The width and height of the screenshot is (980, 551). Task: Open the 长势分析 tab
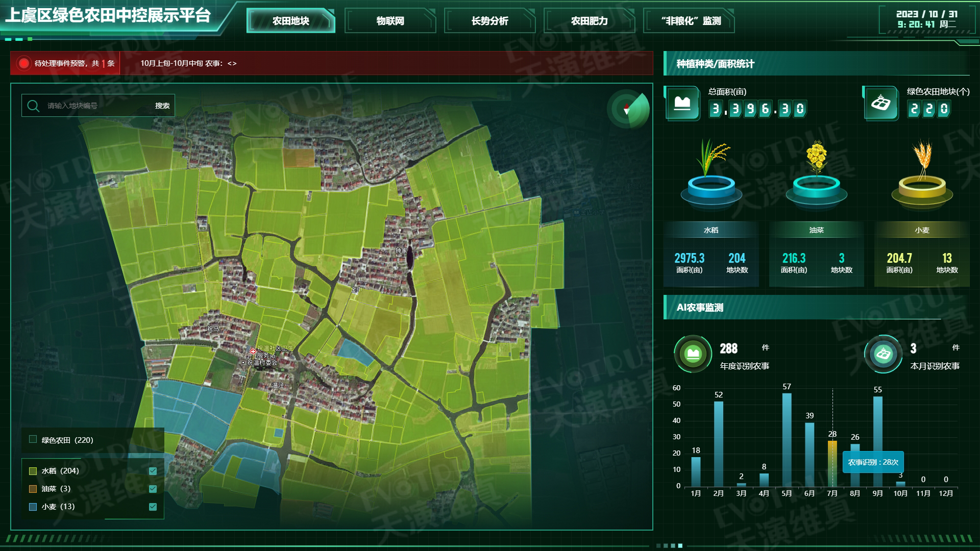[489, 21]
